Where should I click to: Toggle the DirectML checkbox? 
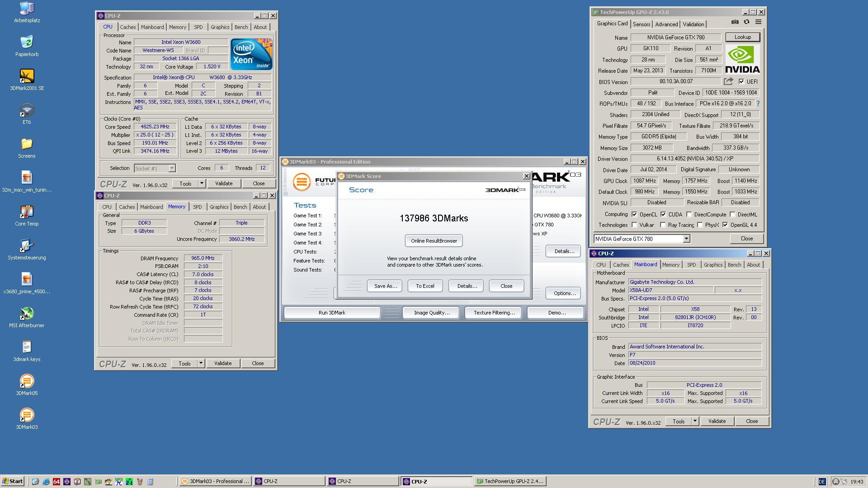tap(732, 214)
